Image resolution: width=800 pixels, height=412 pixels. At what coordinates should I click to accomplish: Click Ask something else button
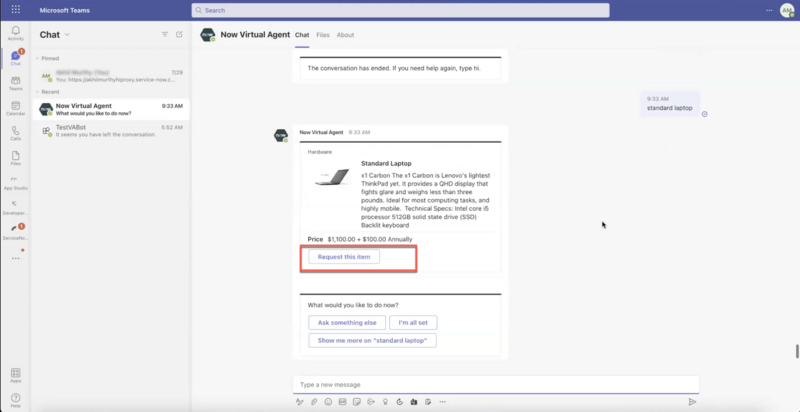click(x=347, y=323)
